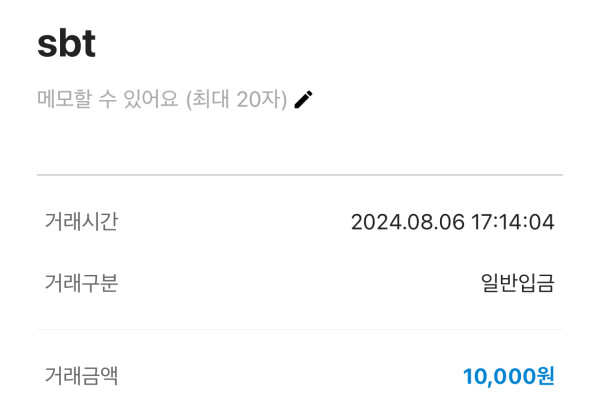The width and height of the screenshot is (600, 413).
Task: Click the number 10,000 in the amount
Action: [498, 376]
